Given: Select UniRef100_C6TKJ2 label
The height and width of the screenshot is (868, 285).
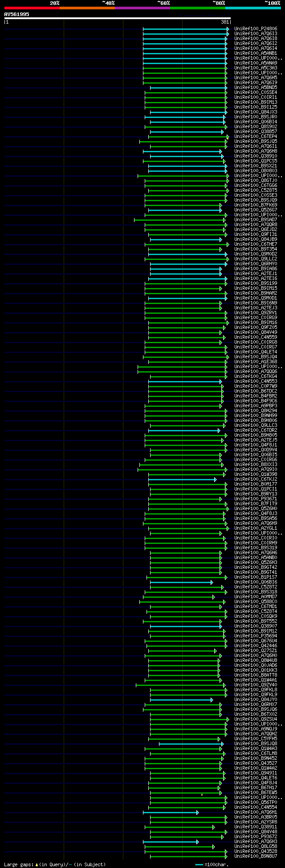Looking at the screenshot, I should coord(256,479).
